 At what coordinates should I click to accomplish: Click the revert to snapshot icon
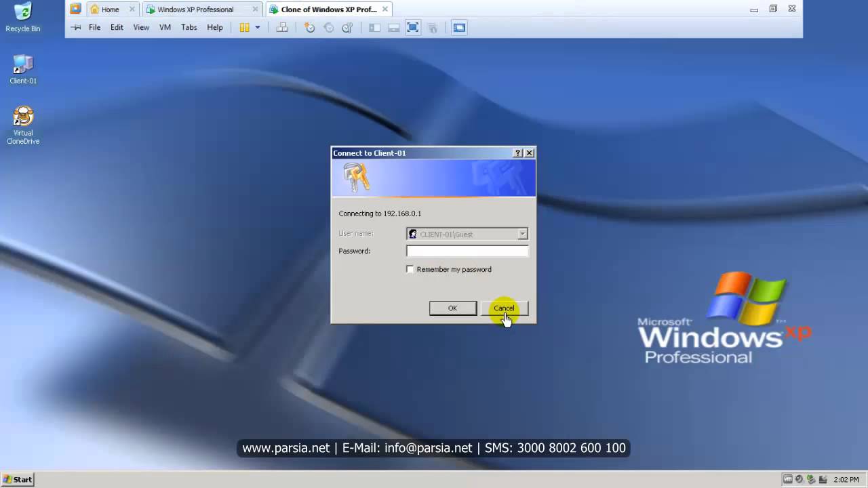tap(329, 28)
